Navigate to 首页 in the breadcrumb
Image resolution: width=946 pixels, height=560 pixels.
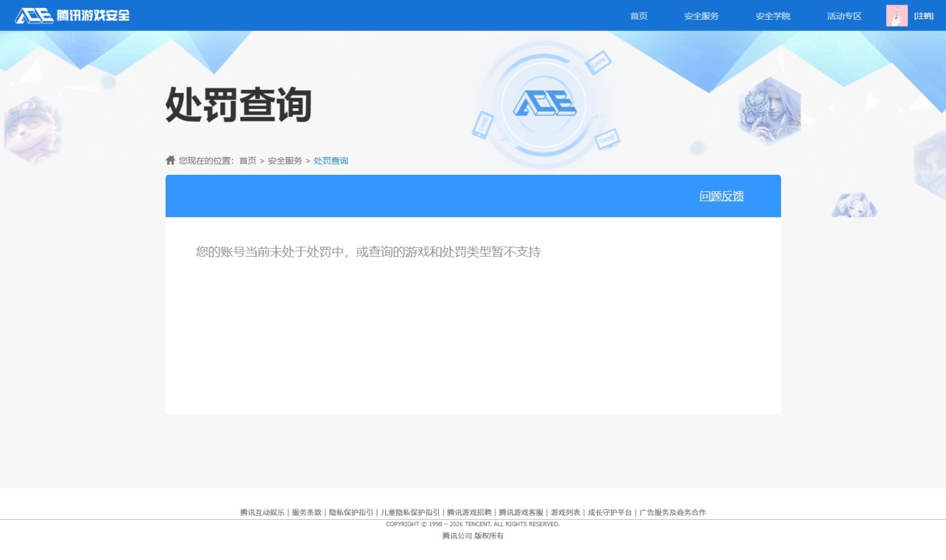click(247, 161)
